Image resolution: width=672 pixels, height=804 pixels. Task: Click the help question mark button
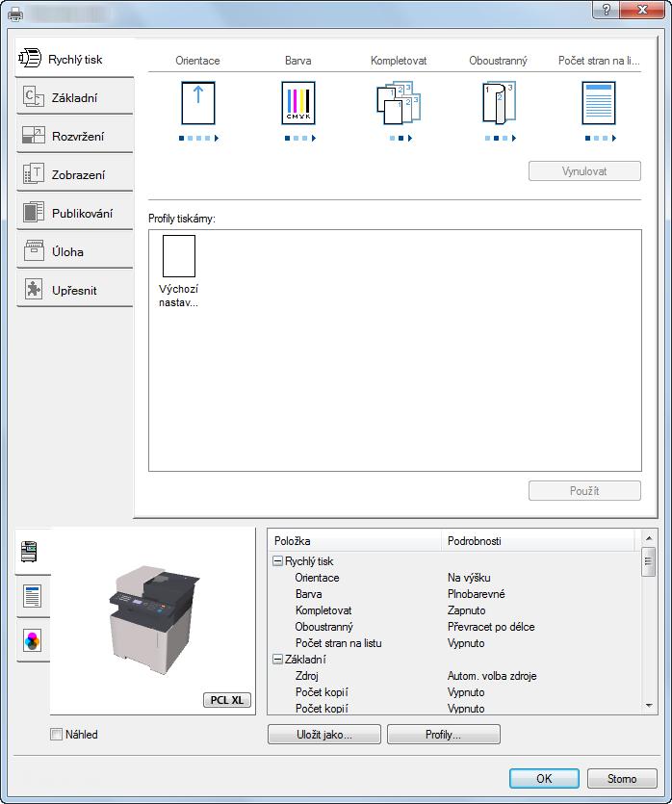[606, 10]
